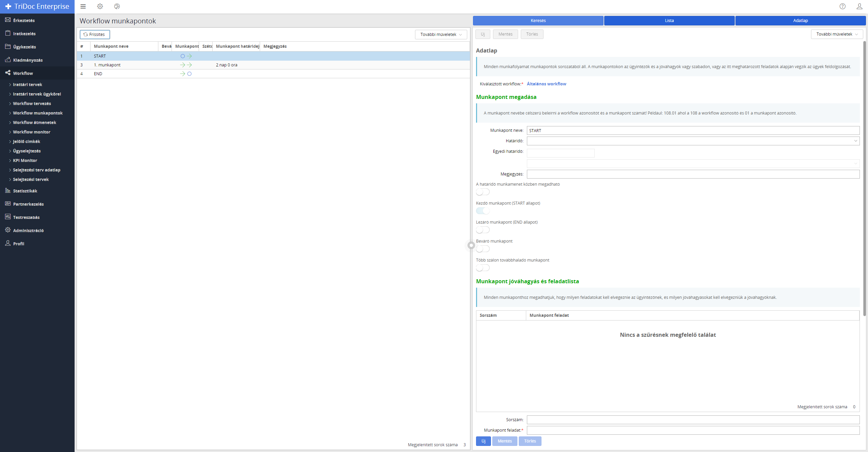Open the Határidő dropdown

click(693, 141)
